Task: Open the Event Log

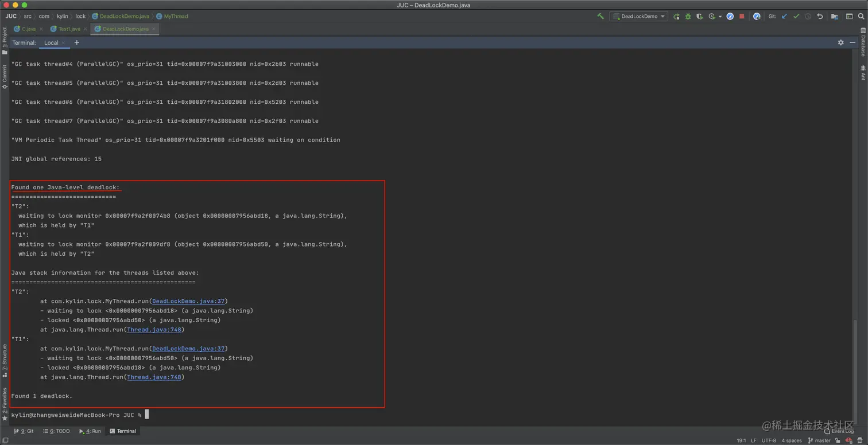Action: [839, 431]
